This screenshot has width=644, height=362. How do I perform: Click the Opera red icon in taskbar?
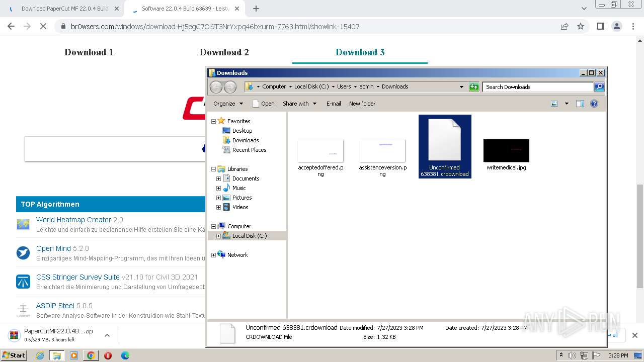click(108, 355)
